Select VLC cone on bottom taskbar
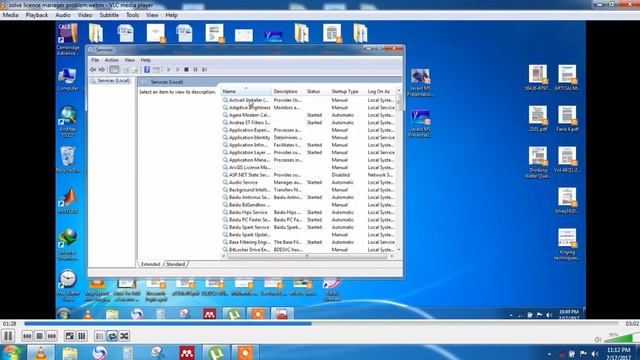640x360 pixels. pyautogui.click(x=40, y=352)
